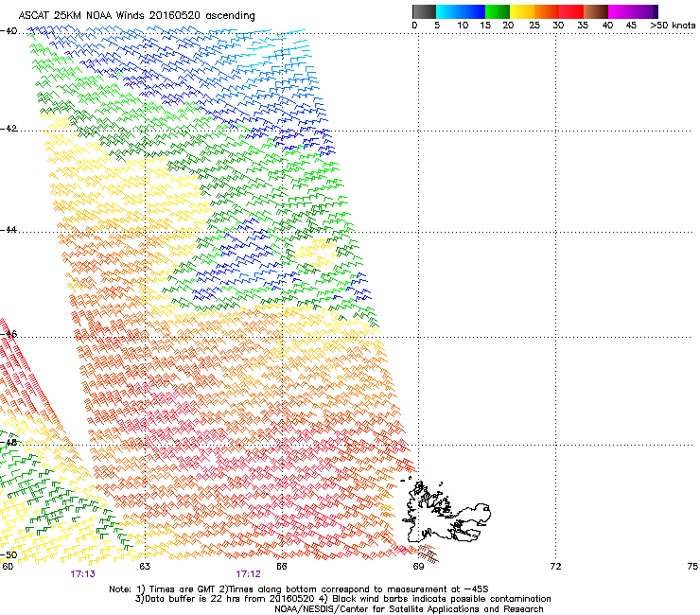Click the green 15-20 knots legend swatch
The image size is (700, 615).
click(498, 11)
